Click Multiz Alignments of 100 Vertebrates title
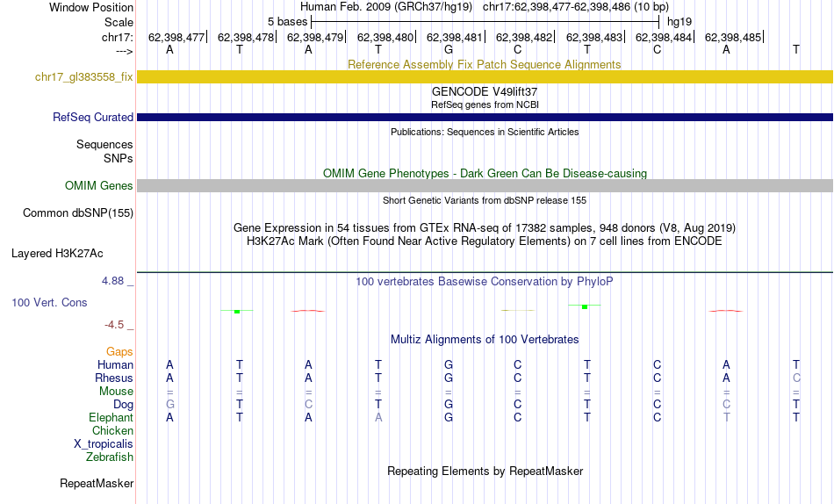The image size is (834, 504). click(485, 340)
